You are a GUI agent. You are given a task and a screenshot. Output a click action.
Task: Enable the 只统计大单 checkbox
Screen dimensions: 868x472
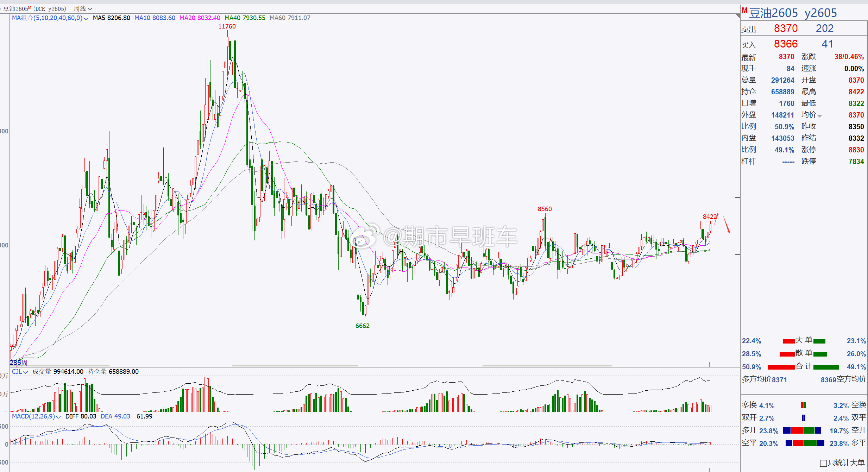(823, 463)
